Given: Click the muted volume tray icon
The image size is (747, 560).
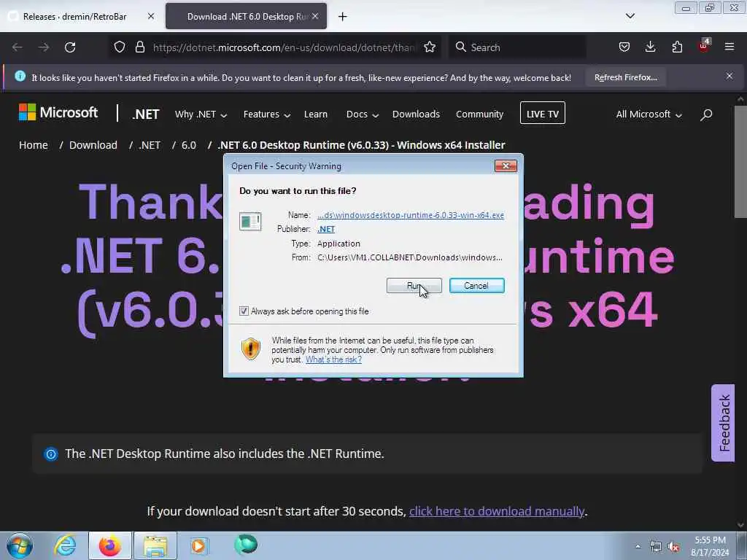Looking at the screenshot, I should [x=673, y=547].
